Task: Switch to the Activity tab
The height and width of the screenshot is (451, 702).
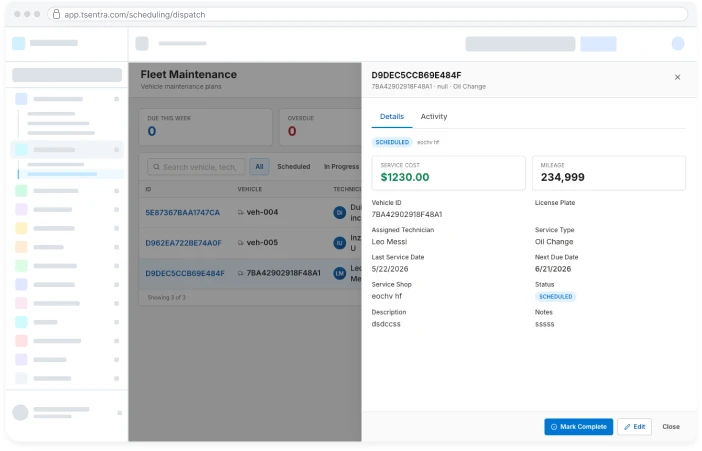Action: click(433, 116)
